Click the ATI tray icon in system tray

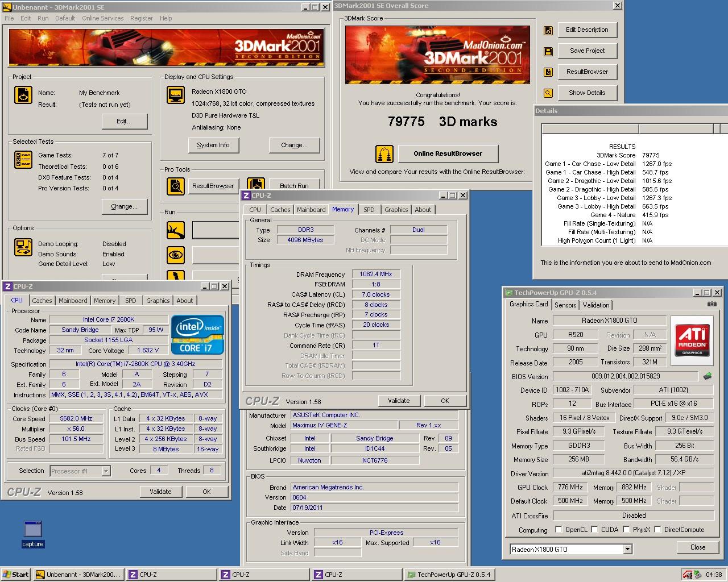click(687, 575)
